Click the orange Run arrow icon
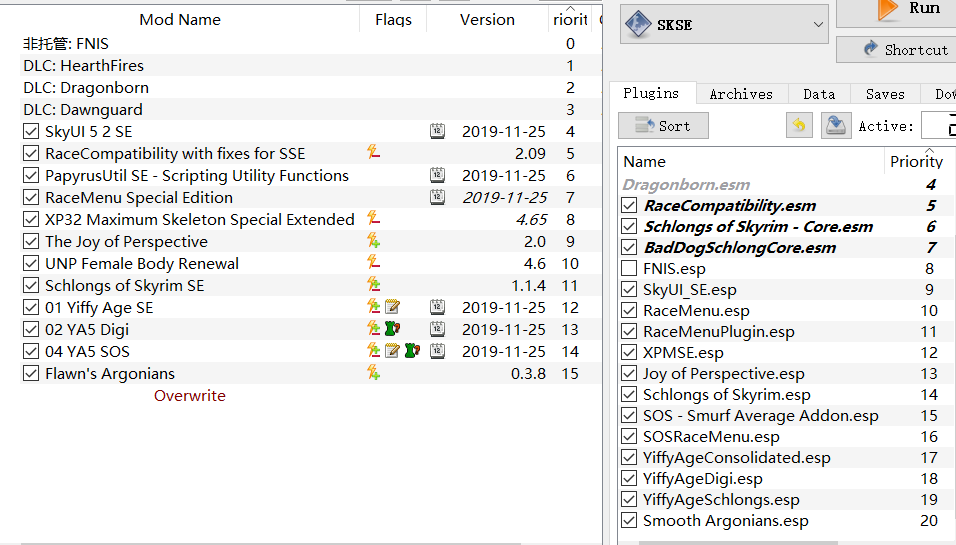Screen dimensions: 956x545 tap(887, 9)
